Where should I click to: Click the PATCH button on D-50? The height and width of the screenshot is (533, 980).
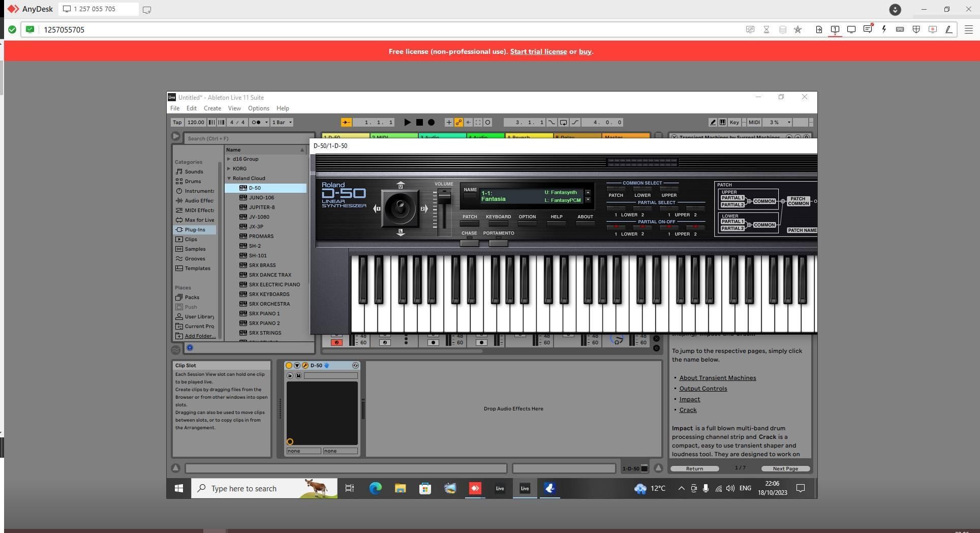pyautogui.click(x=470, y=223)
